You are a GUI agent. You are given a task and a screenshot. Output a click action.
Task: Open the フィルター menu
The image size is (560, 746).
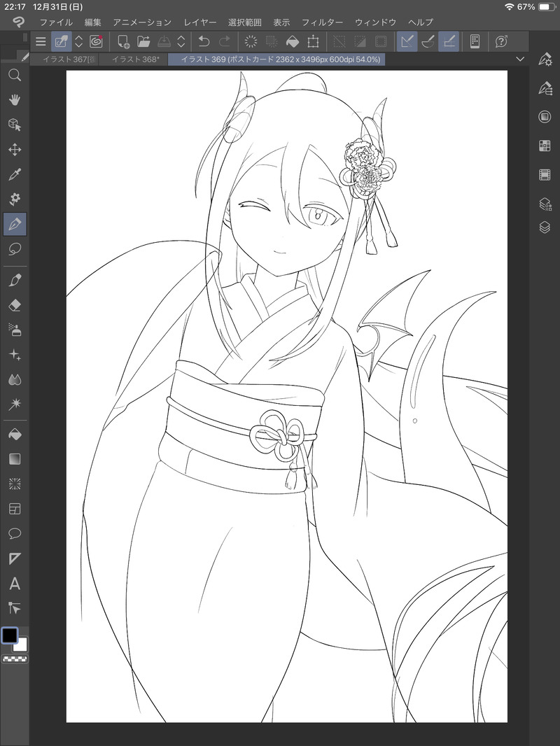click(322, 22)
